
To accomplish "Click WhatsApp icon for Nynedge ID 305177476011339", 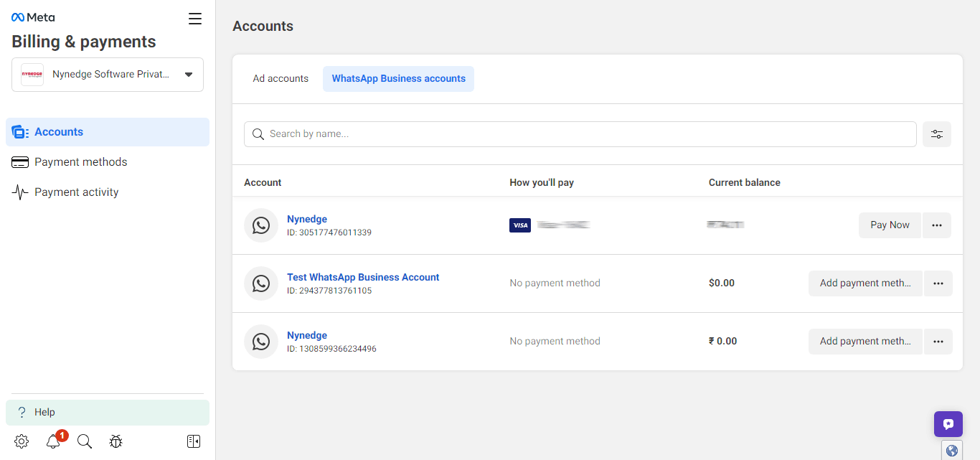I will coord(261,225).
